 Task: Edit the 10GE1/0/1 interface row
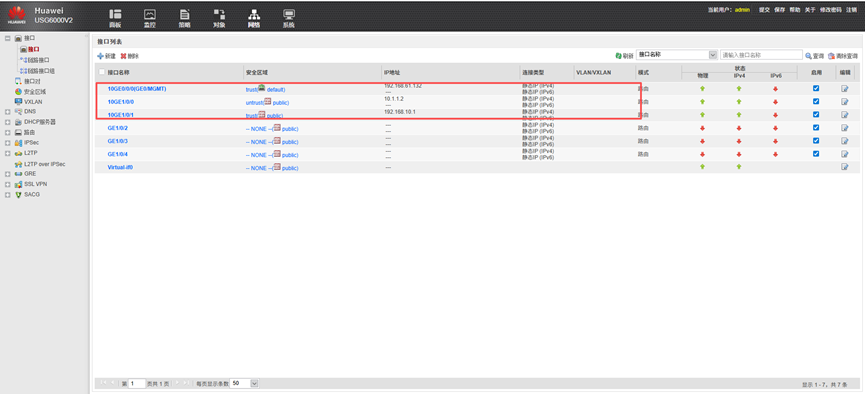[x=845, y=115]
